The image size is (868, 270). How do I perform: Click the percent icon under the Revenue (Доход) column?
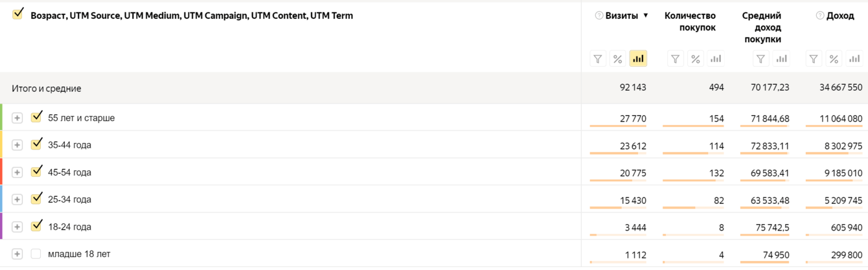coord(834,59)
